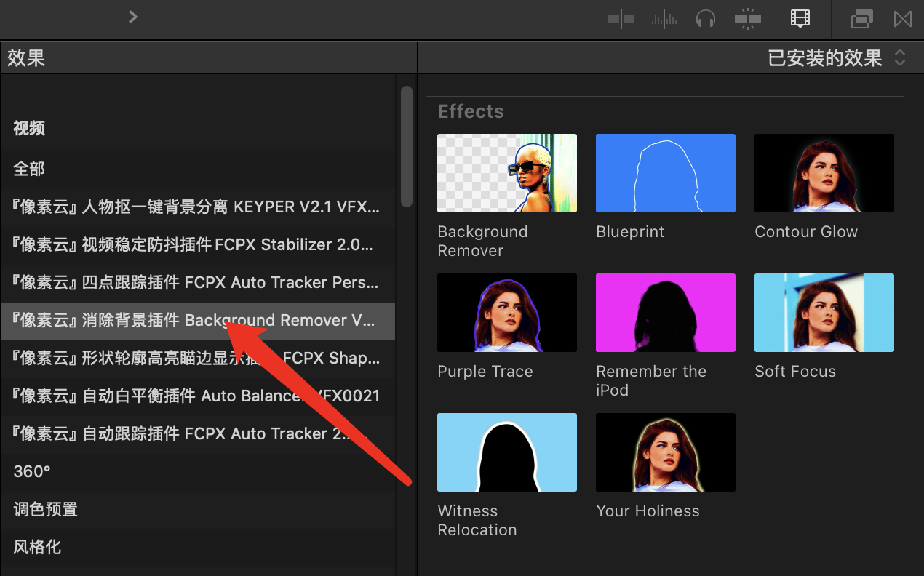Toggle solo headphones icon
The height and width of the screenshot is (576, 924).
(706, 19)
